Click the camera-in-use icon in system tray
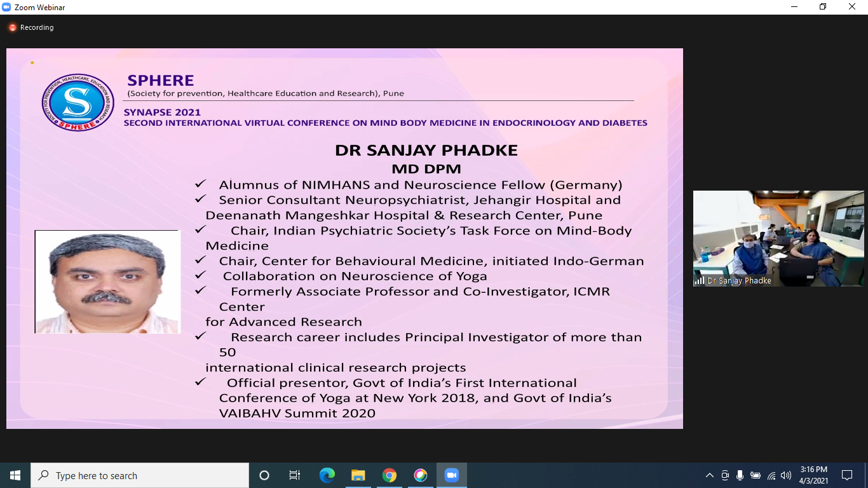This screenshot has height=488, width=868. [x=725, y=475]
